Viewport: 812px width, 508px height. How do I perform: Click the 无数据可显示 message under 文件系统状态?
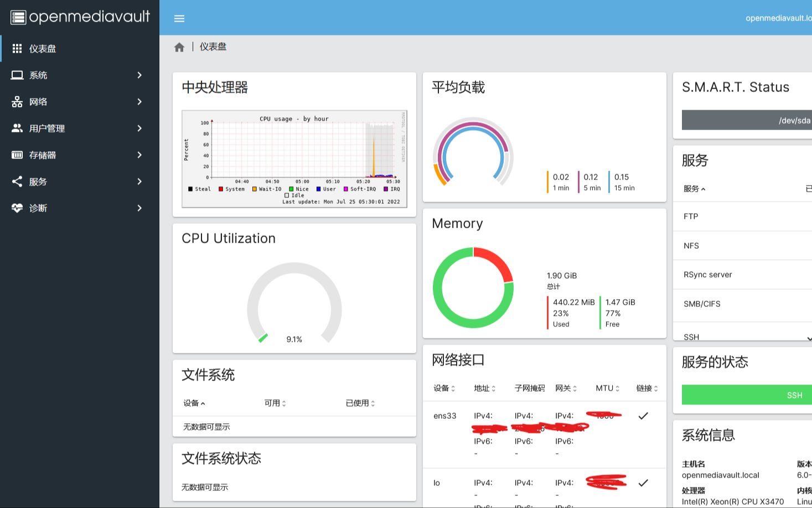tap(205, 487)
